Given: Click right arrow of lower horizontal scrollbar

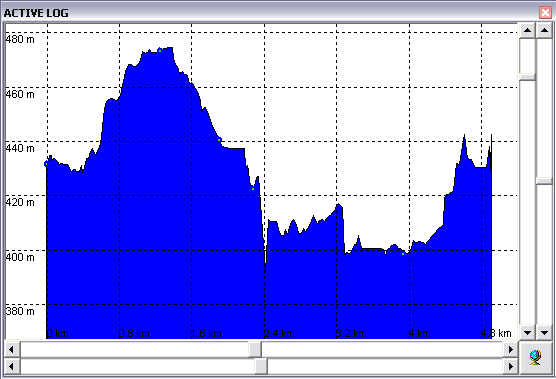Looking at the screenshot, I should (511, 366).
